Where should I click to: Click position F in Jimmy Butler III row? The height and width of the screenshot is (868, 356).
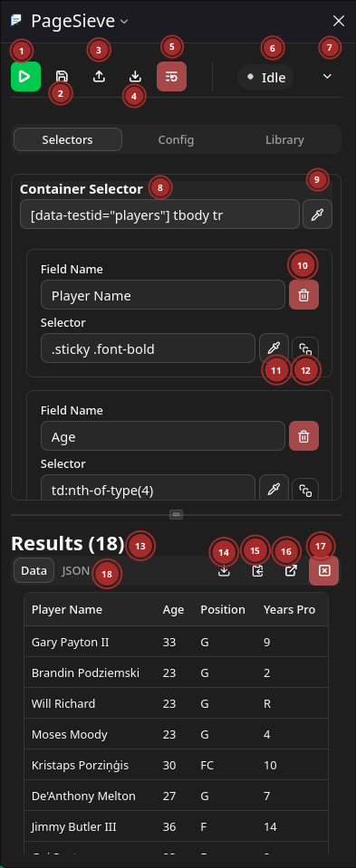(204, 827)
